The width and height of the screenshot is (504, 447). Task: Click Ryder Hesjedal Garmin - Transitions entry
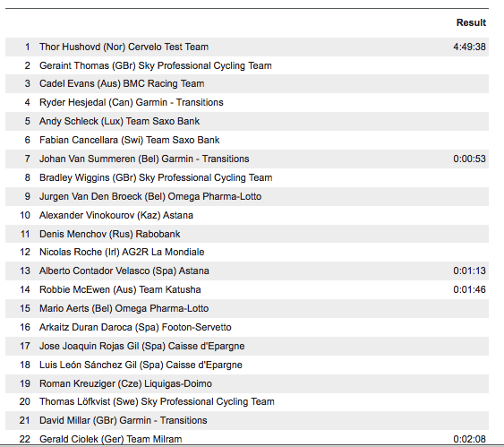coord(132,102)
